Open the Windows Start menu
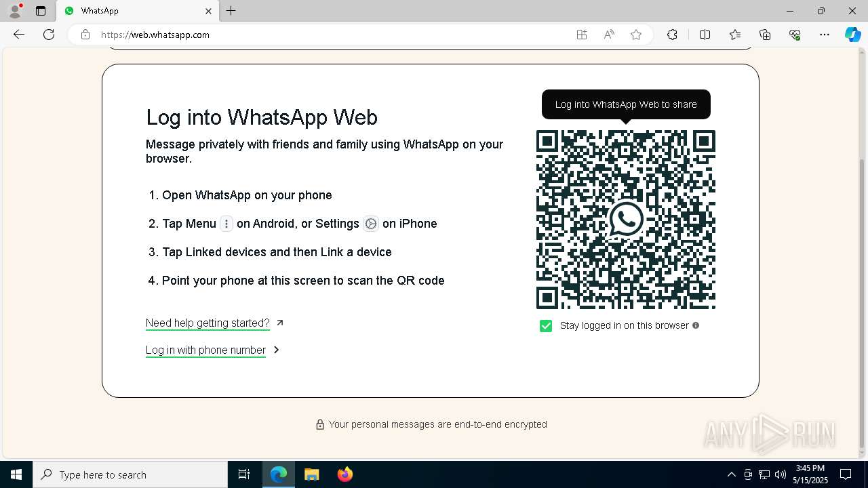The height and width of the screenshot is (488, 868). (16, 474)
